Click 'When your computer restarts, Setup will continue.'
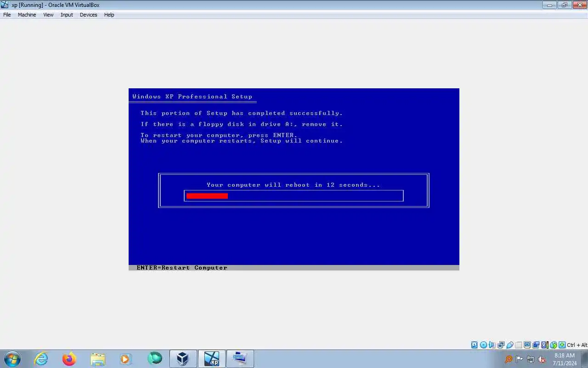The width and height of the screenshot is (588, 368). [242, 141]
